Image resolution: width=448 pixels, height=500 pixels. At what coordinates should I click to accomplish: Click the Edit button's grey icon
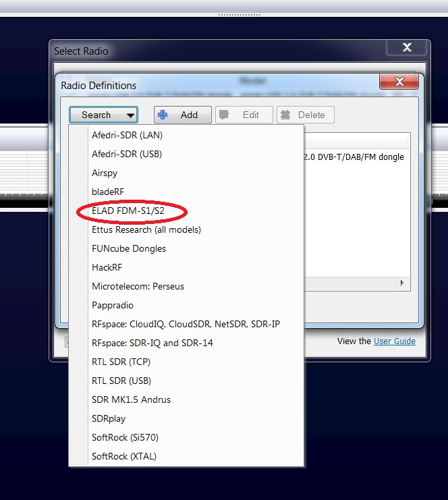tap(224, 115)
